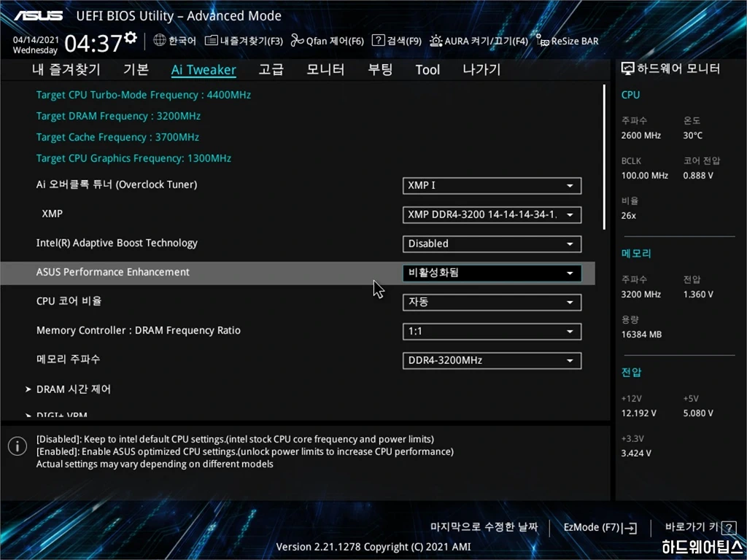This screenshot has height=560, width=747.
Task: Click the CPU 코어 비율 label
Action: coord(69,301)
